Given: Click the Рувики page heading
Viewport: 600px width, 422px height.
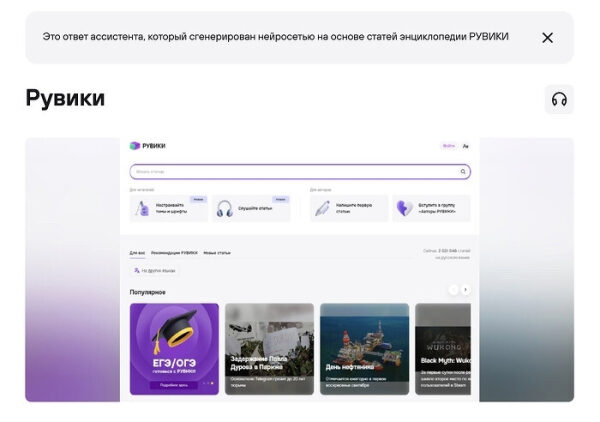Looking at the screenshot, I should [65, 98].
